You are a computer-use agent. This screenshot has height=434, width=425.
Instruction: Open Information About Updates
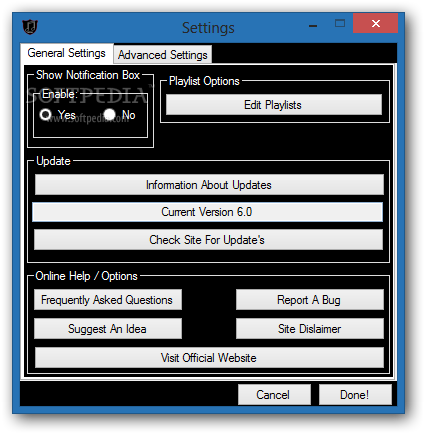[209, 185]
